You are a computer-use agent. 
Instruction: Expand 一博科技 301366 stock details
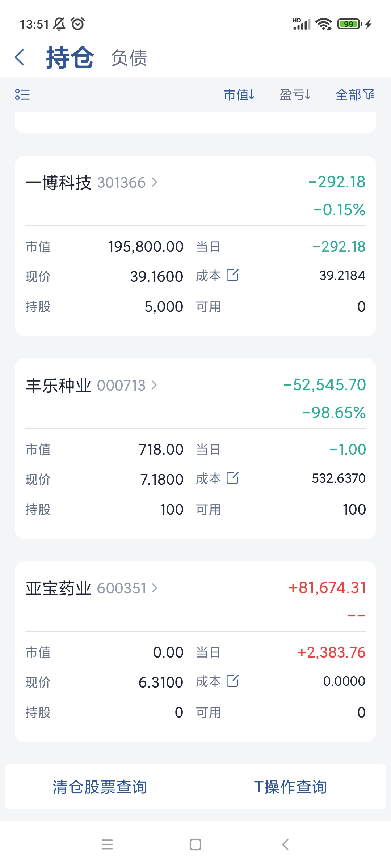(92, 183)
